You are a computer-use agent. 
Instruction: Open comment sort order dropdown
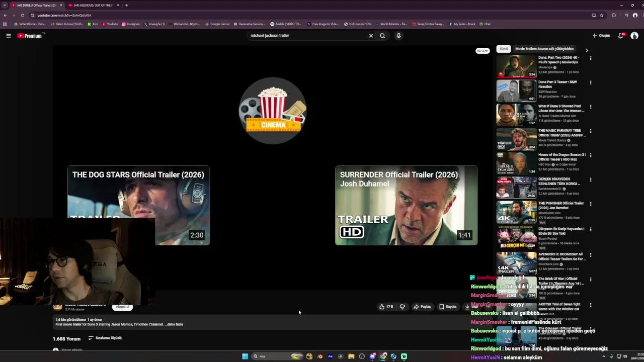tap(105, 338)
